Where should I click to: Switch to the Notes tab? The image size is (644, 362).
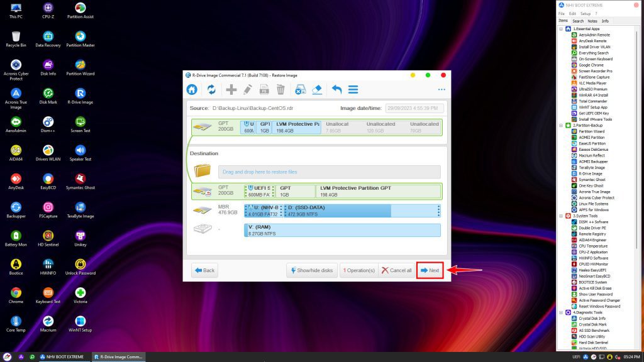(592, 21)
